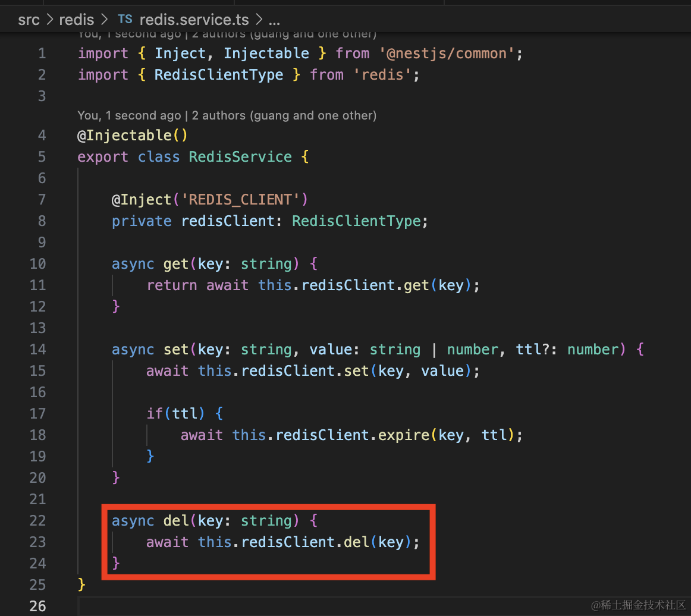The height and width of the screenshot is (616, 691).
Task: Click the del method name on line 22
Action: click(x=176, y=521)
